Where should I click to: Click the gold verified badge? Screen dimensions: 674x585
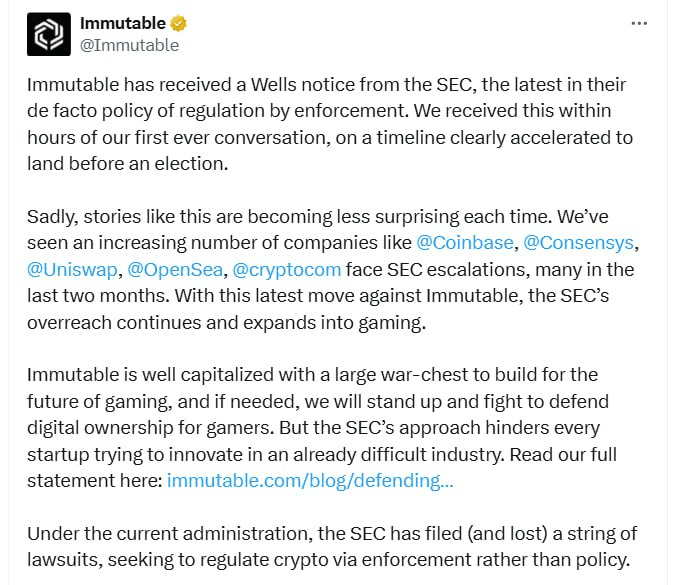(178, 23)
